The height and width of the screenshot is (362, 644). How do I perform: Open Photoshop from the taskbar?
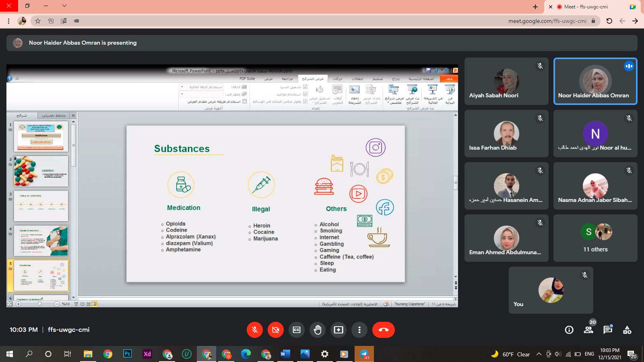pos(127,354)
